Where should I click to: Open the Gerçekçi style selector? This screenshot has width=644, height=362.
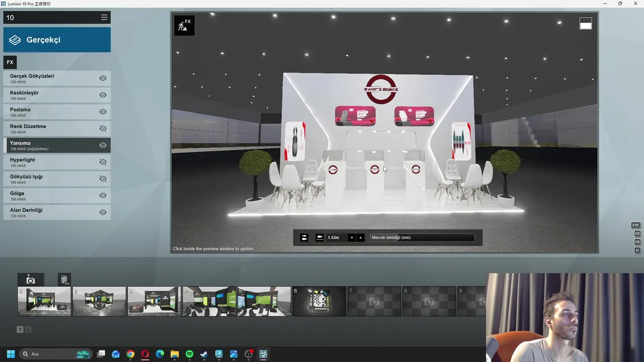click(x=57, y=40)
